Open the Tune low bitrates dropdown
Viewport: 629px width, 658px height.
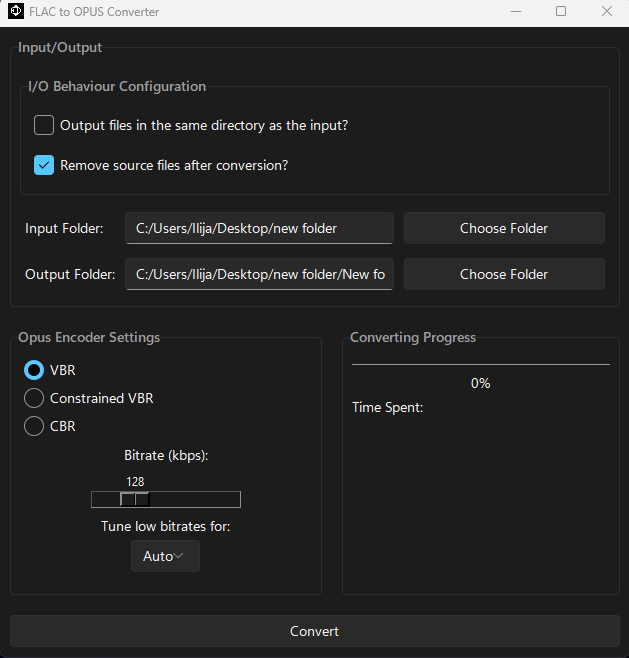click(165, 556)
